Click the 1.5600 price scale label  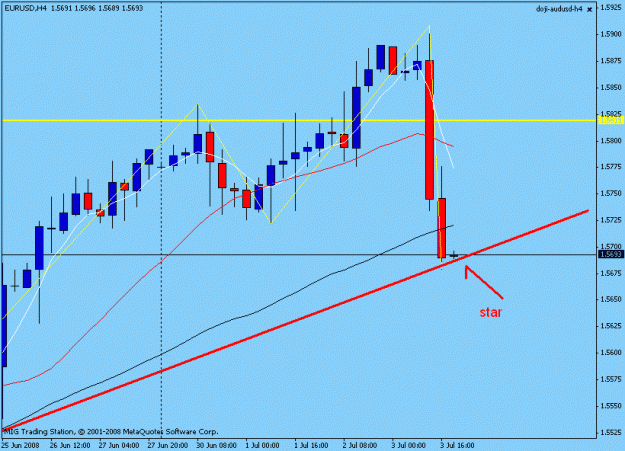[x=611, y=353]
